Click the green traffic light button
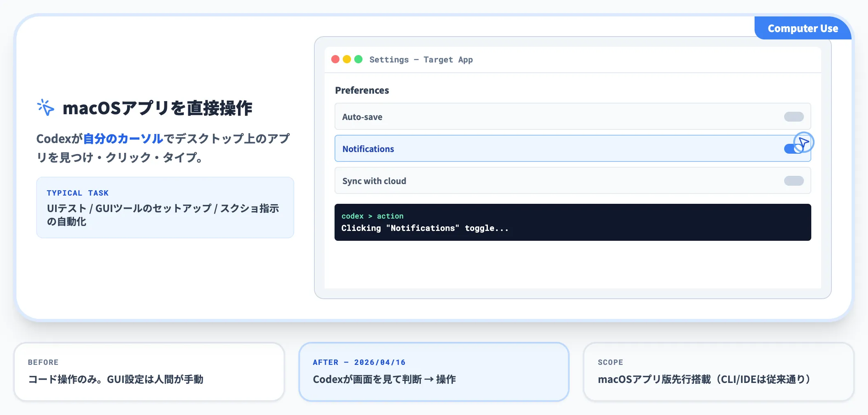Image resolution: width=868 pixels, height=415 pixels. click(x=359, y=59)
